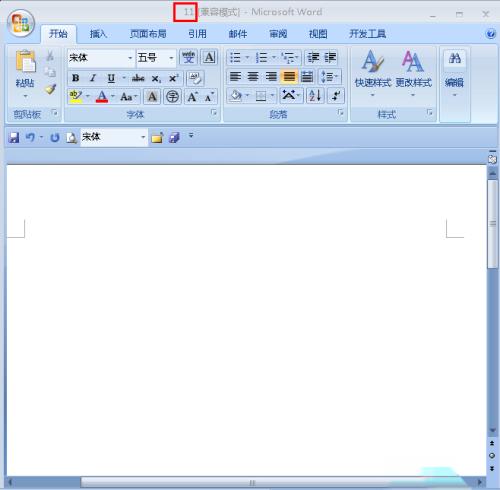This screenshot has width=500, height=490.
Task: Customize the Quick Access Toolbar arrow
Action: point(191,135)
